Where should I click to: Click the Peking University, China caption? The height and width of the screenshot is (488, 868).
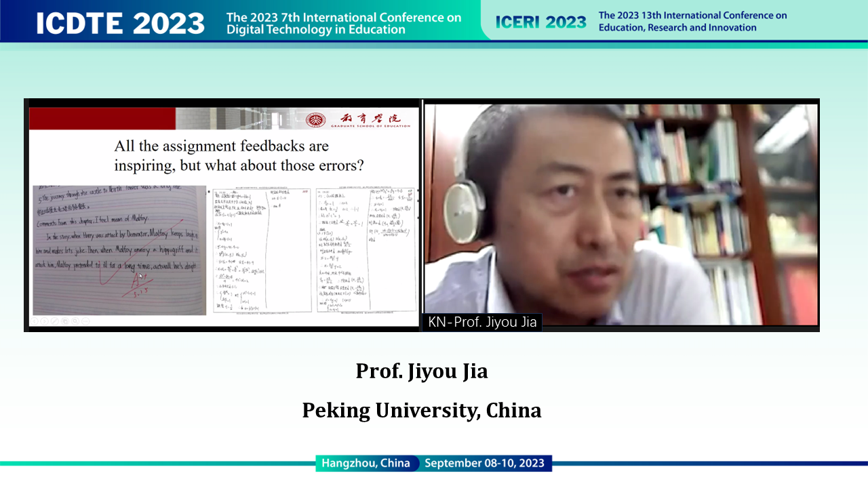pyautogui.click(x=422, y=411)
